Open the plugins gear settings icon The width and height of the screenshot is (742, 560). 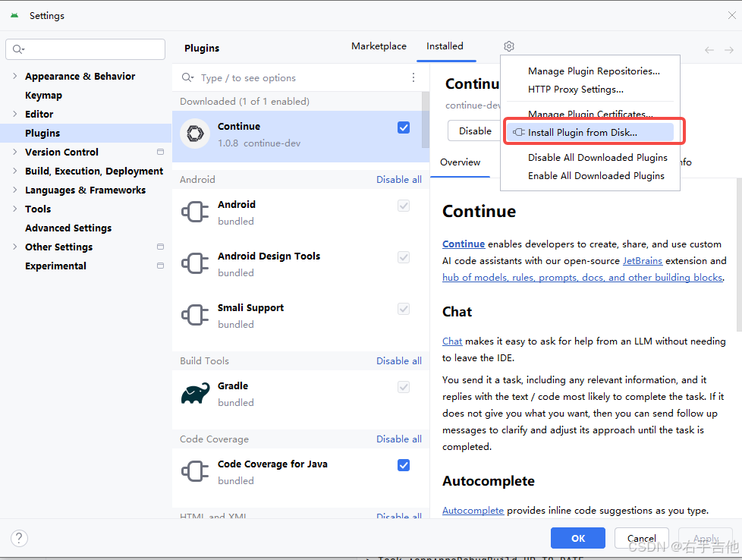point(509,46)
